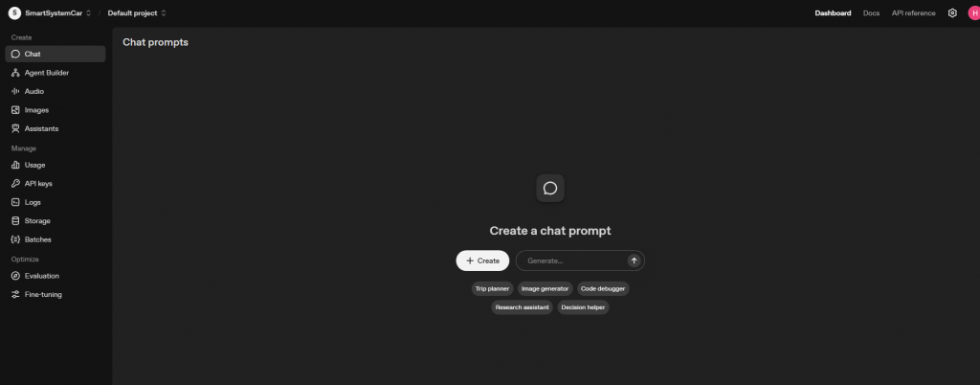Go to API reference in header
This screenshot has height=385, width=980.
(913, 13)
